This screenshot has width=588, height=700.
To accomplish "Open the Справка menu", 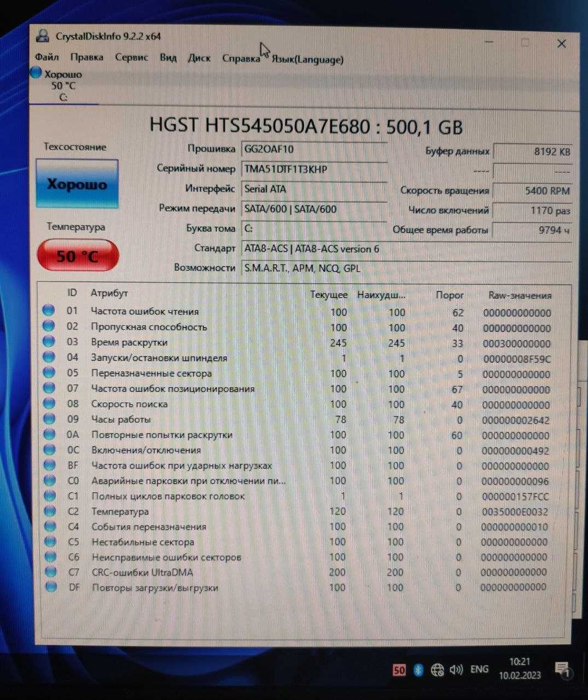I will pyautogui.click(x=241, y=59).
